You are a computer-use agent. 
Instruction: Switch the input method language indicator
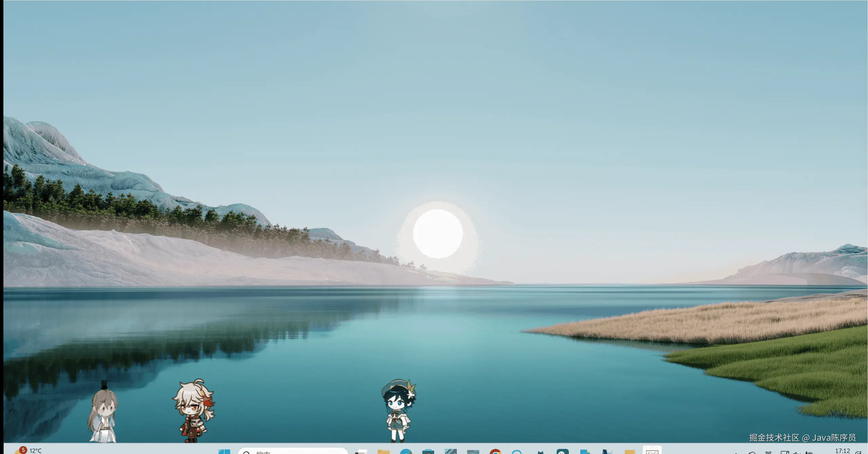769,453
